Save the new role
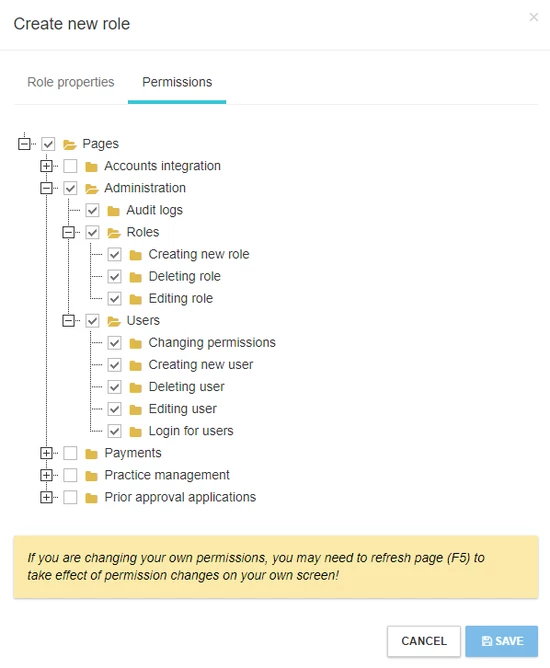The image size is (550, 668). pos(502,641)
